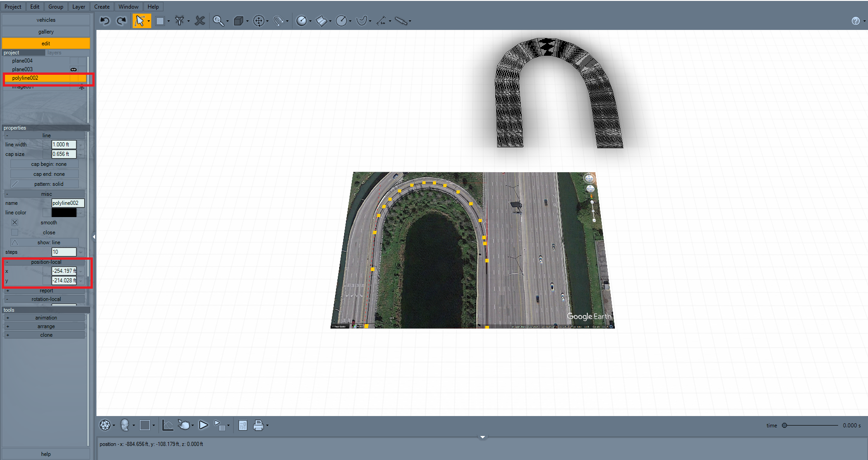Viewport: 868px width, 460px height.
Task: Click the circle radius tool icon
Action: 341,21
